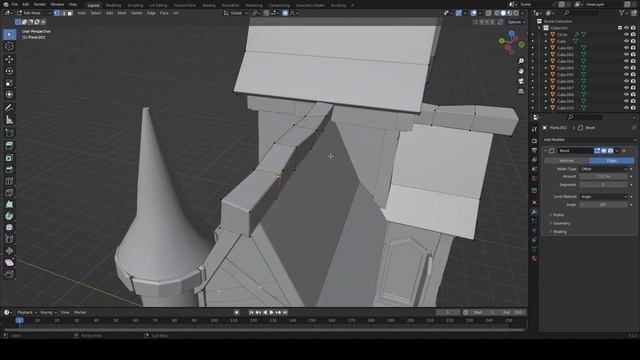
Task: Open the Limit Method dropdown
Action: (603, 197)
